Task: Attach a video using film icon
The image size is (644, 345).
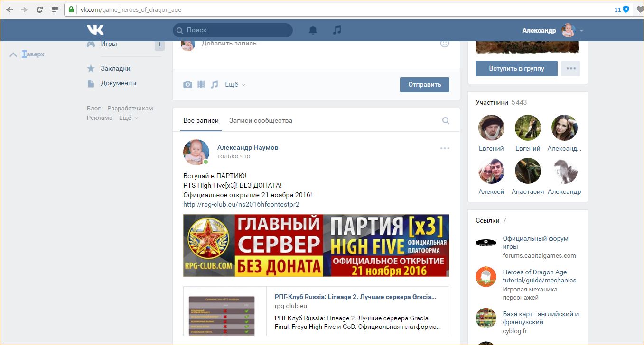Action: tap(201, 84)
